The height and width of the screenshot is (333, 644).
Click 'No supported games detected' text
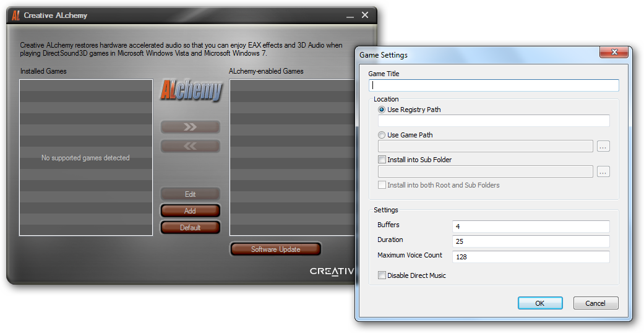tap(85, 158)
